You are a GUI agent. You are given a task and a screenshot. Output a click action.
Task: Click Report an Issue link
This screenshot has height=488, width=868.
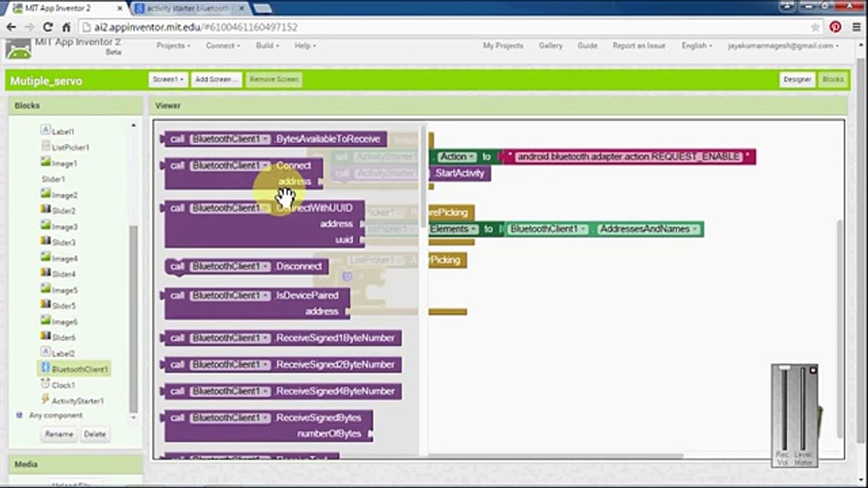639,45
